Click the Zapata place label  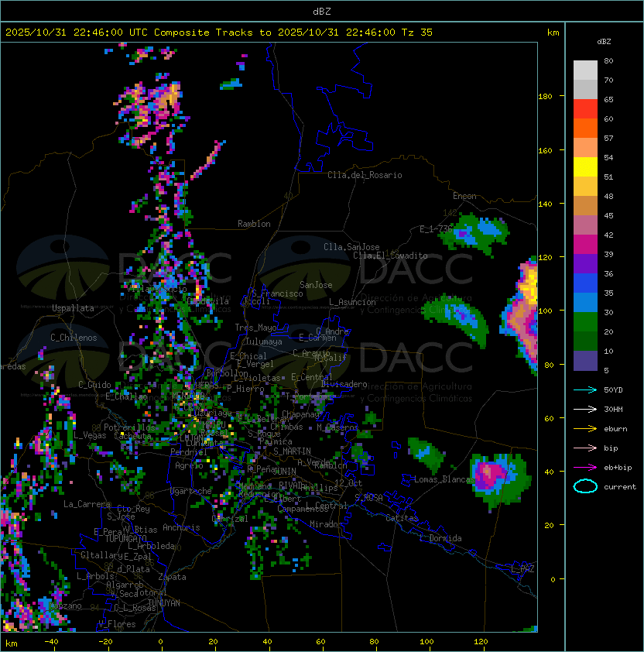click(172, 577)
